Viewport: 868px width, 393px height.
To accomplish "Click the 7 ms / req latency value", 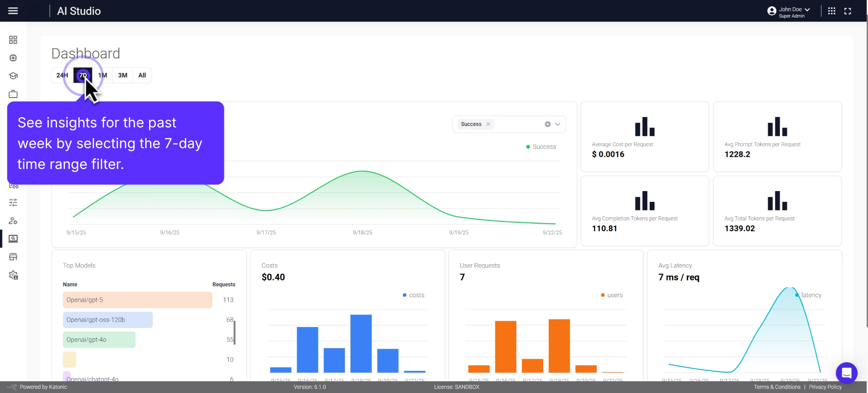I will [x=679, y=277].
